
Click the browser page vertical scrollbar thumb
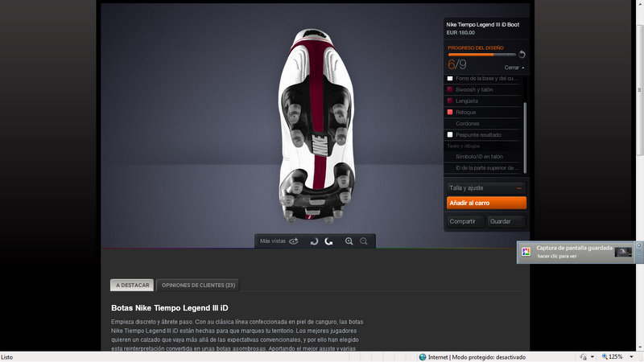pyautogui.click(x=639, y=90)
